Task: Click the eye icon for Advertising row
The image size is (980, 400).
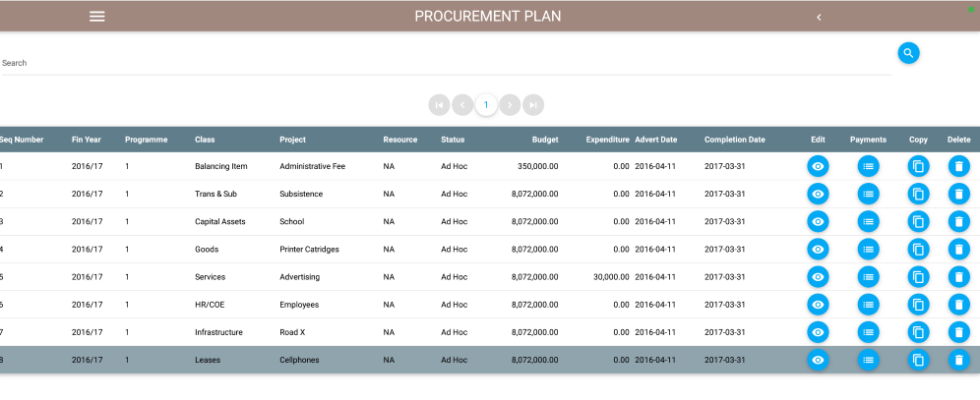Action: coord(818,277)
